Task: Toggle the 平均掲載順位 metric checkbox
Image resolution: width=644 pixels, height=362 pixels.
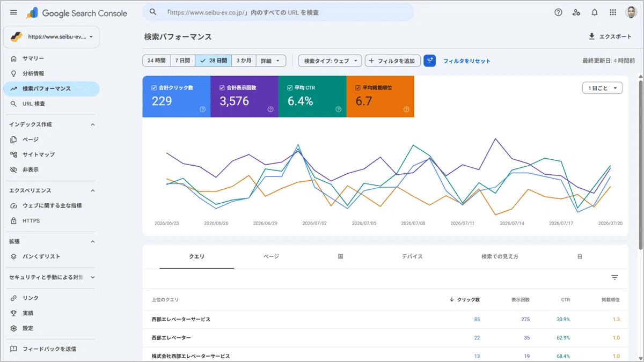Action: coord(358,87)
